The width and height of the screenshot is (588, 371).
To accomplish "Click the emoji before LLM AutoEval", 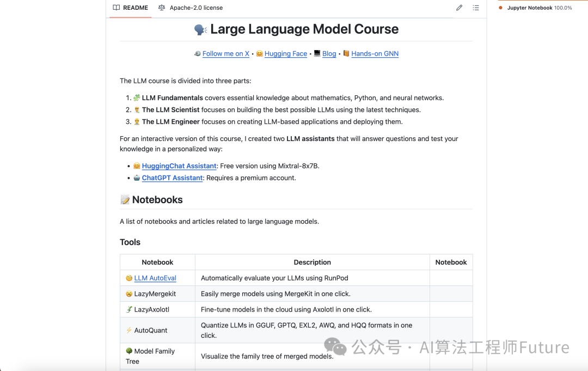I will tap(129, 278).
